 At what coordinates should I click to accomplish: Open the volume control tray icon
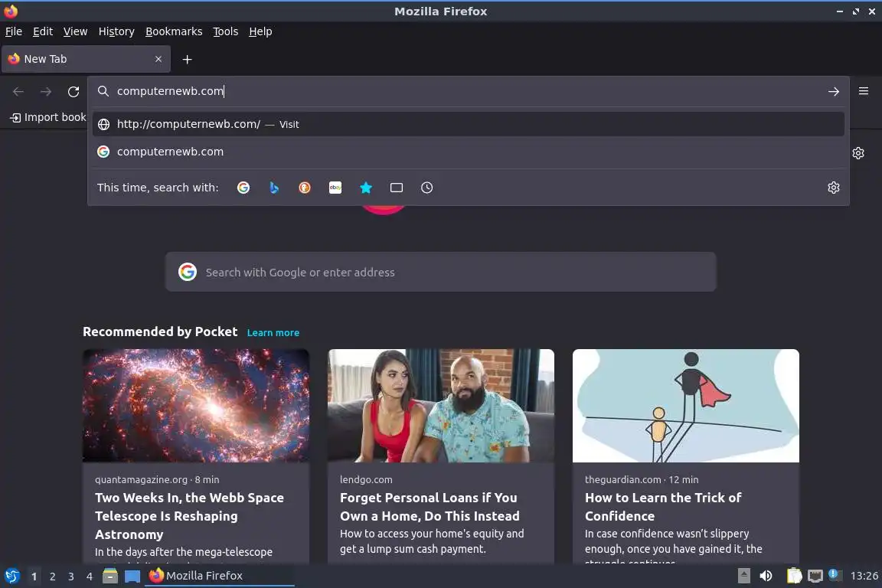tap(766, 576)
